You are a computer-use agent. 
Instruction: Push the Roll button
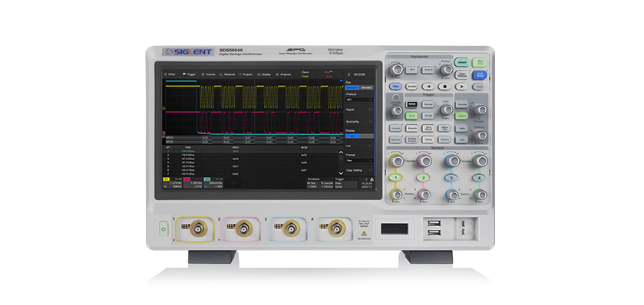tap(411, 70)
